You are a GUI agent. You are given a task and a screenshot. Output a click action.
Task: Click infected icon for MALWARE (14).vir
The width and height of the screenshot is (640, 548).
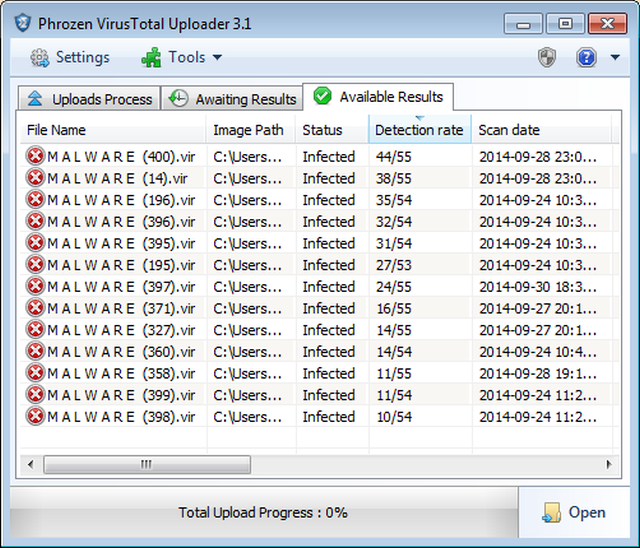(35, 177)
